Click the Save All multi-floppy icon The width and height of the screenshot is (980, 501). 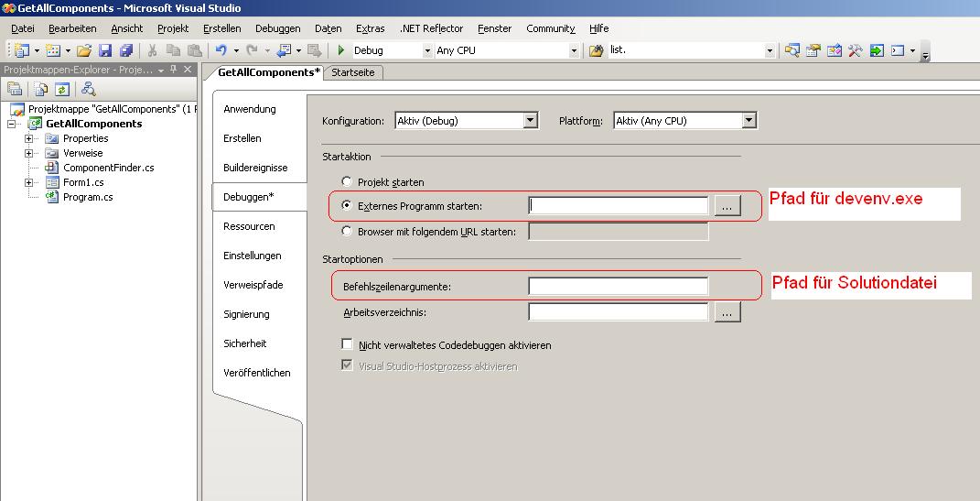point(126,50)
